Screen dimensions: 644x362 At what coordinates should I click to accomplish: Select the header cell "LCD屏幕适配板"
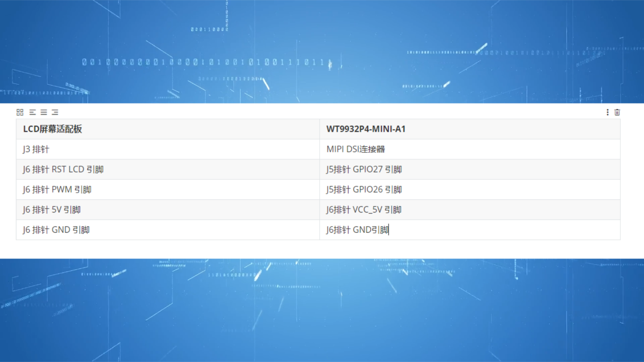pos(168,129)
